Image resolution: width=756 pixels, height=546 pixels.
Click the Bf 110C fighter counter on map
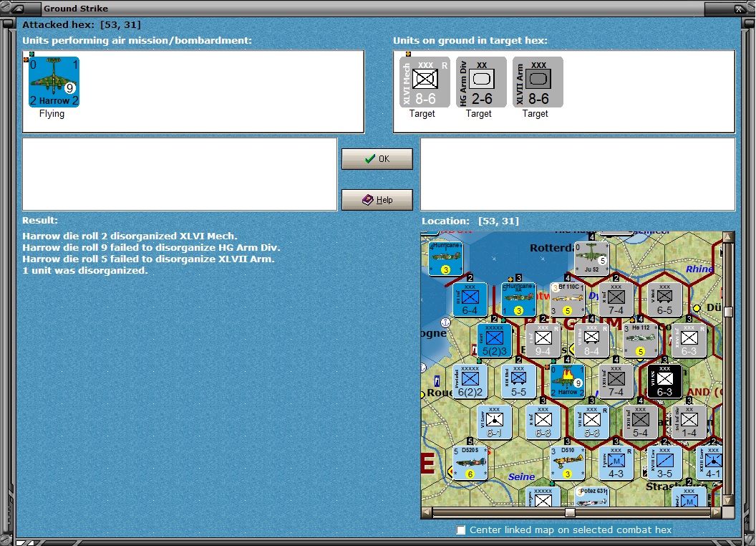click(x=568, y=300)
